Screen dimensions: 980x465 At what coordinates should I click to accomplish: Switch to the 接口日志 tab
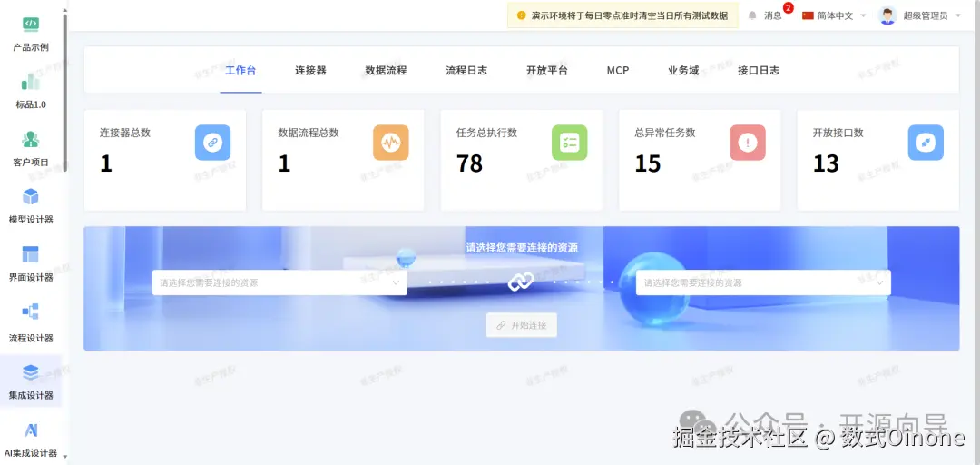coord(758,71)
